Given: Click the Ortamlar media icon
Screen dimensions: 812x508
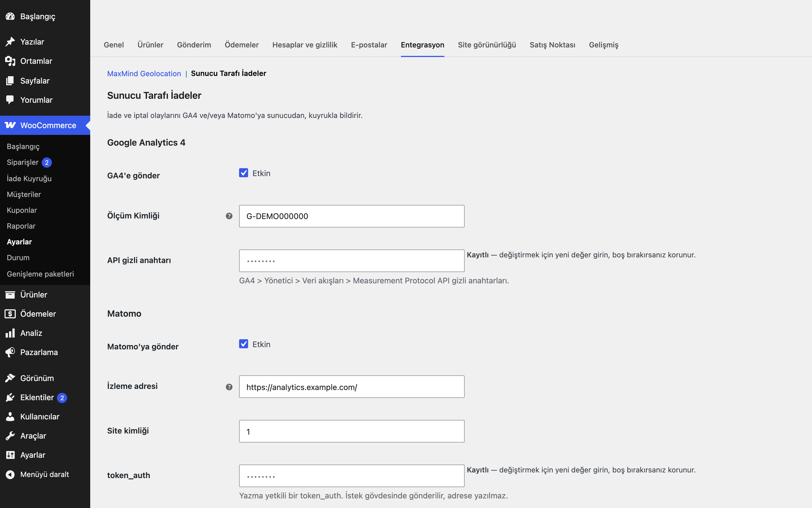Looking at the screenshot, I should click(10, 61).
